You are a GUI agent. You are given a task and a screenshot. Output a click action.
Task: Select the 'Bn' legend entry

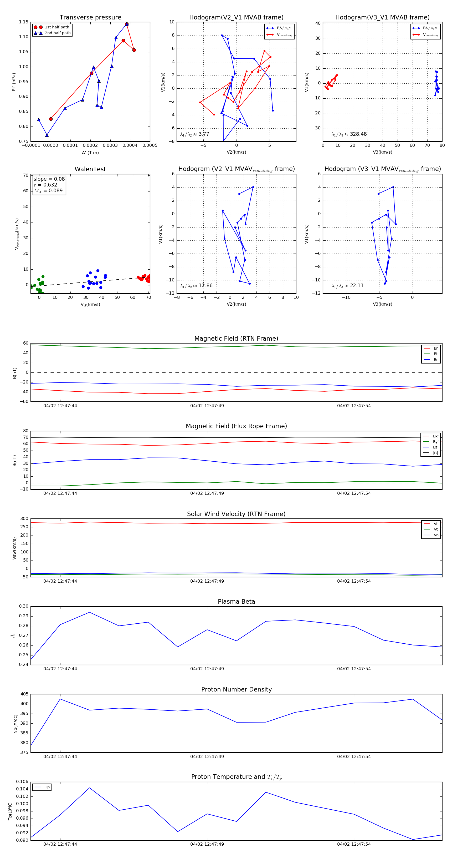(431, 360)
